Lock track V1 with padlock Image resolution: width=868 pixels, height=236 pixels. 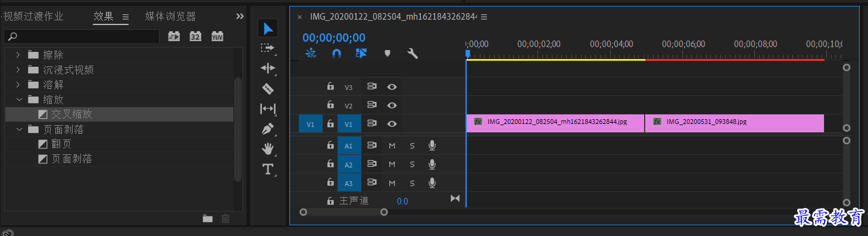tap(330, 124)
